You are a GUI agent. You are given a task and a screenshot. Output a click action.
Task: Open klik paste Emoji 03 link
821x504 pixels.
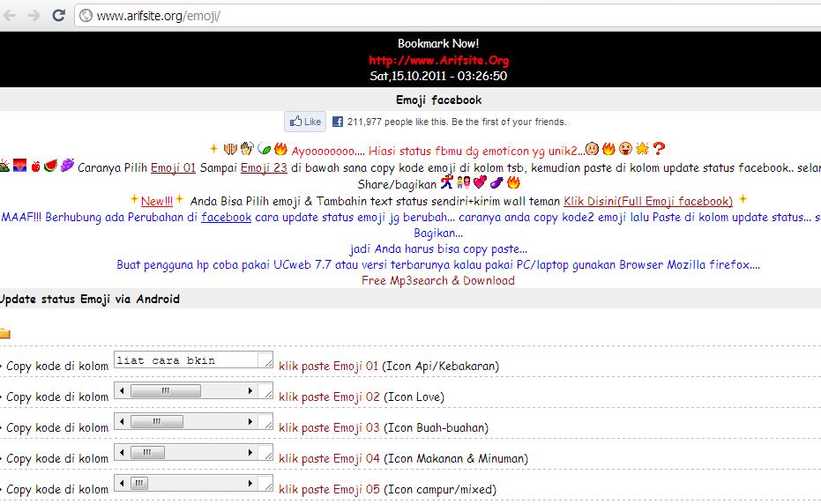pyautogui.click(x=329, y=427)
